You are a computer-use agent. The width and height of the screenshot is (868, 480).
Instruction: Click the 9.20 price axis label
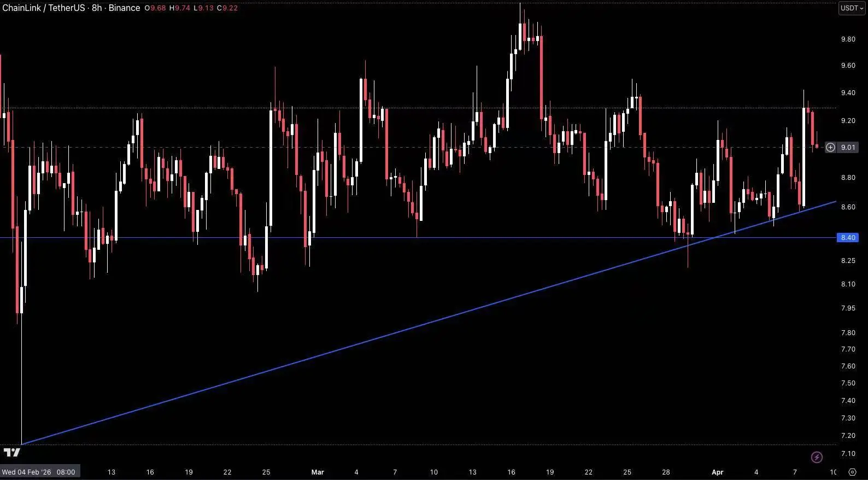pos(848,121)
